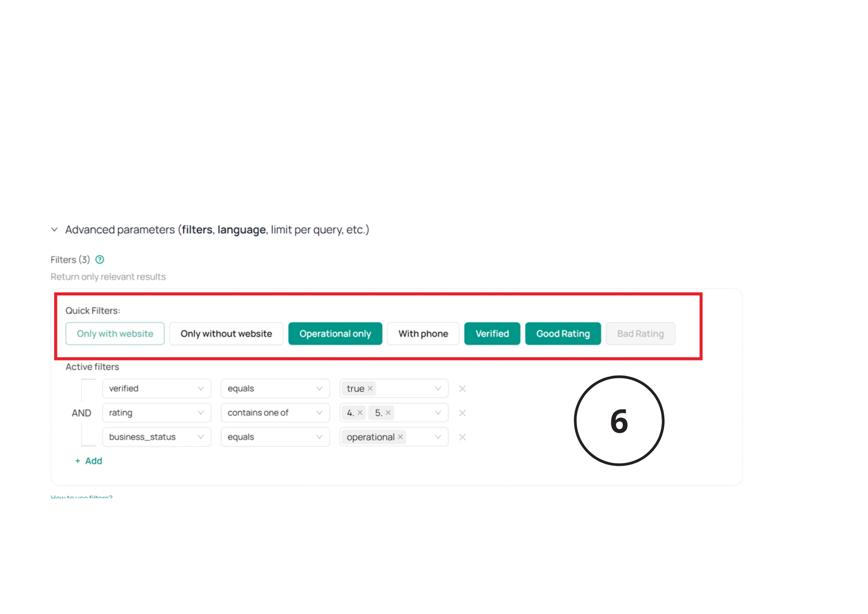The height and width of the screenshot is (614, 868).
Task: Turn off the 'Verified' quick filter
Action: tap(492, 334)
